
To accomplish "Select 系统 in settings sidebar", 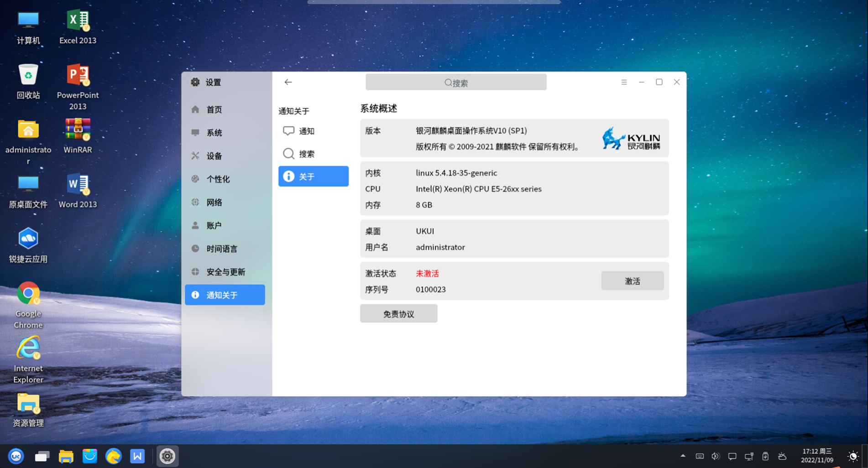I will tap(225, 133).
